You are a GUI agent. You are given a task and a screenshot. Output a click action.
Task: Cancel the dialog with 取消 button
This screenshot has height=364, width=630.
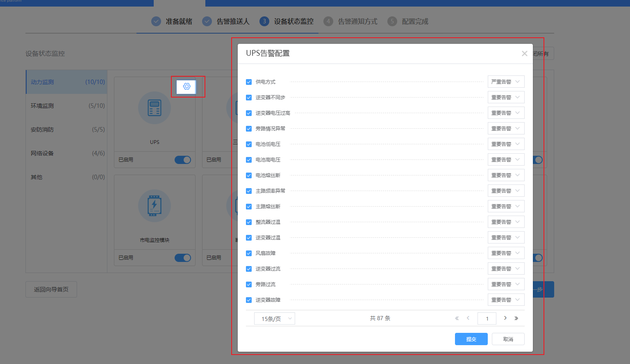click(x=508, y=339)
